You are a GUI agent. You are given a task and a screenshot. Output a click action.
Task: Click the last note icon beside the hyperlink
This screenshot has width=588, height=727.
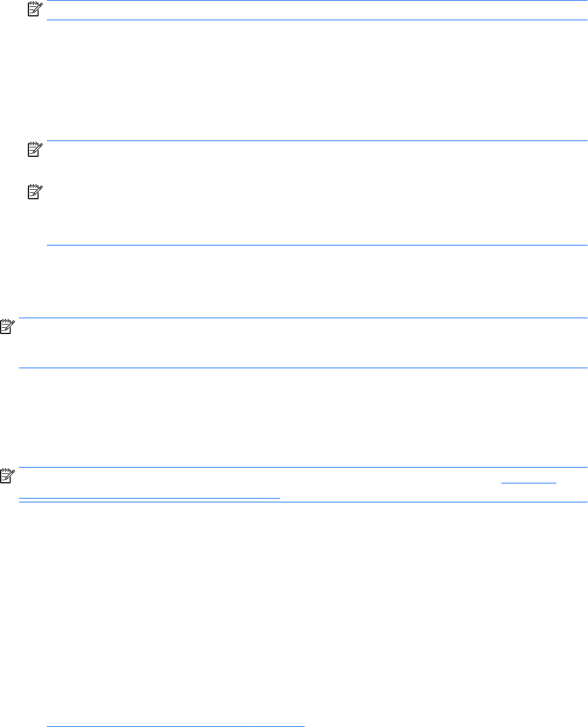8,476
